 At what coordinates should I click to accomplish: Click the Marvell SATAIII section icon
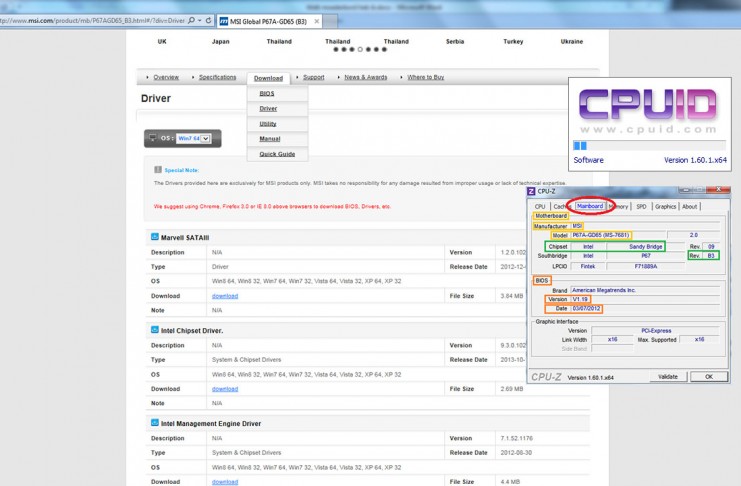[x=155, y=237]
